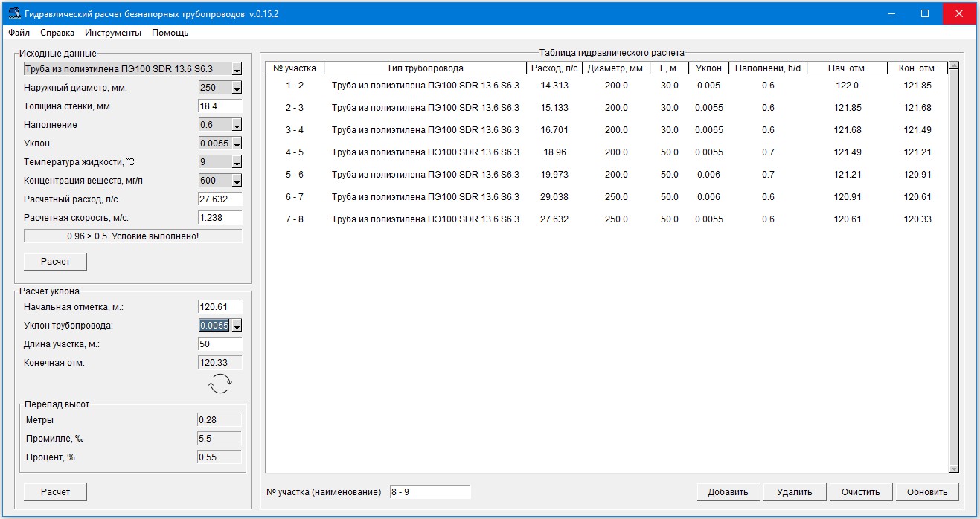The height and width of the screenshot is (519, 980).
Task: Open the Наружный диаметр dropdown
Action: click(237, 88)
